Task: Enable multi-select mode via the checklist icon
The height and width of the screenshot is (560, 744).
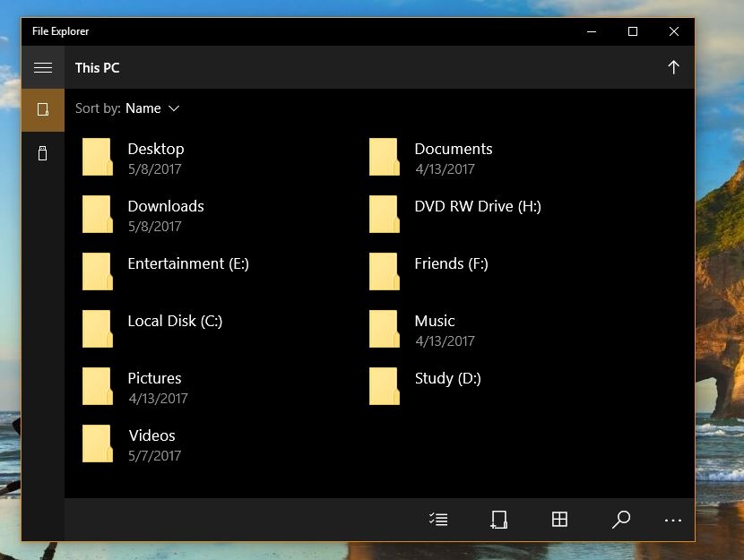Action: 438,519
